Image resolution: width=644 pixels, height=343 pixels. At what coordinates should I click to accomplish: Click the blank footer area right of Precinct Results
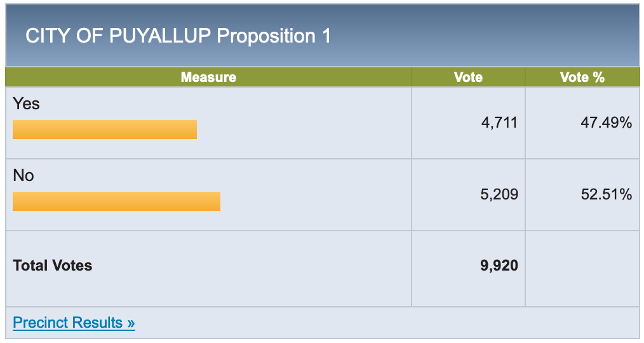coord(381,323)
